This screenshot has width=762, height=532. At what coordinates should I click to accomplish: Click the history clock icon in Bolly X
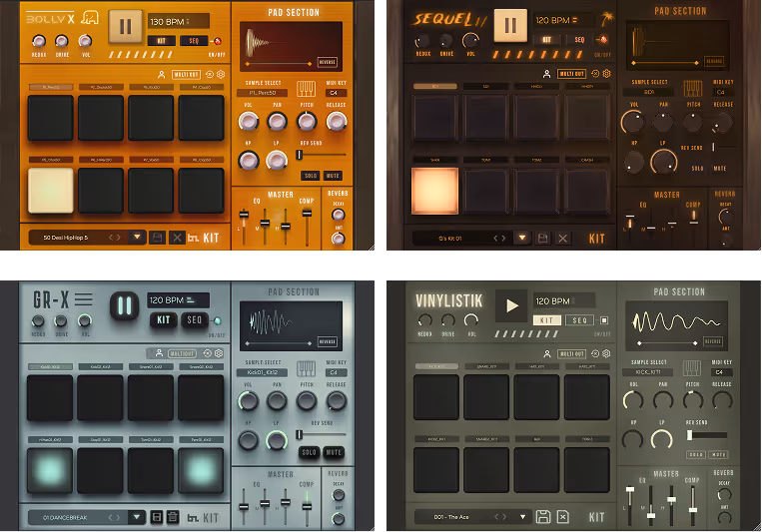pyautogui.click(x=210, y=74)
